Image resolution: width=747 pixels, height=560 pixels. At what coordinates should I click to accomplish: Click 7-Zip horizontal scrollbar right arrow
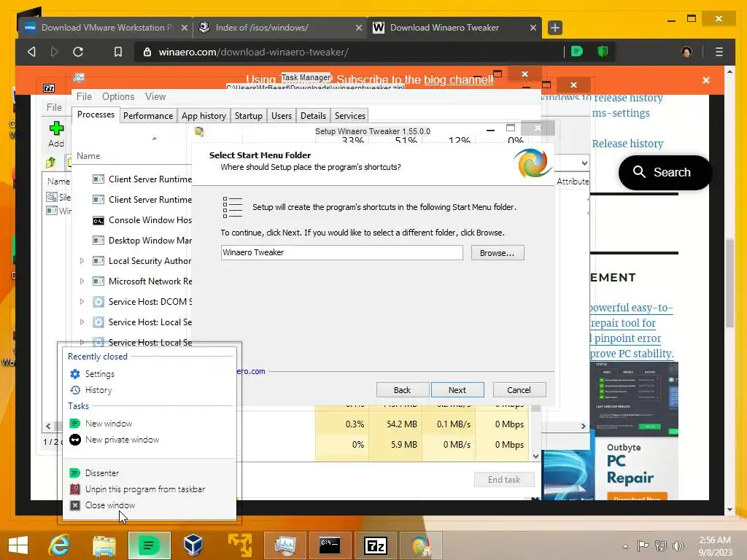click(x=583, y=426)
